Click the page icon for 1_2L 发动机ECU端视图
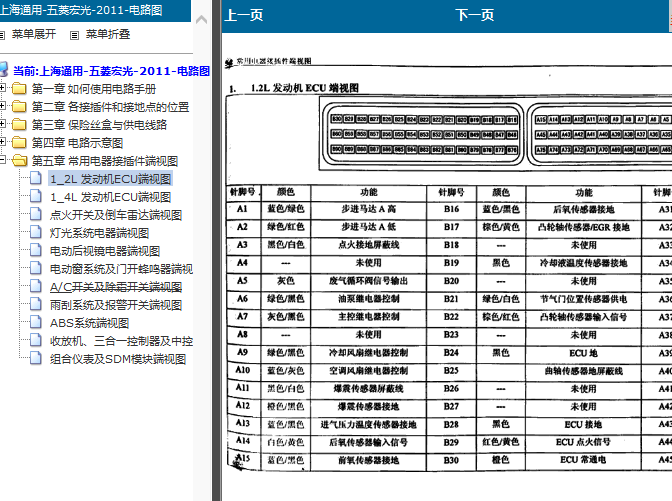672x501 pixels. tap(36, 178)
